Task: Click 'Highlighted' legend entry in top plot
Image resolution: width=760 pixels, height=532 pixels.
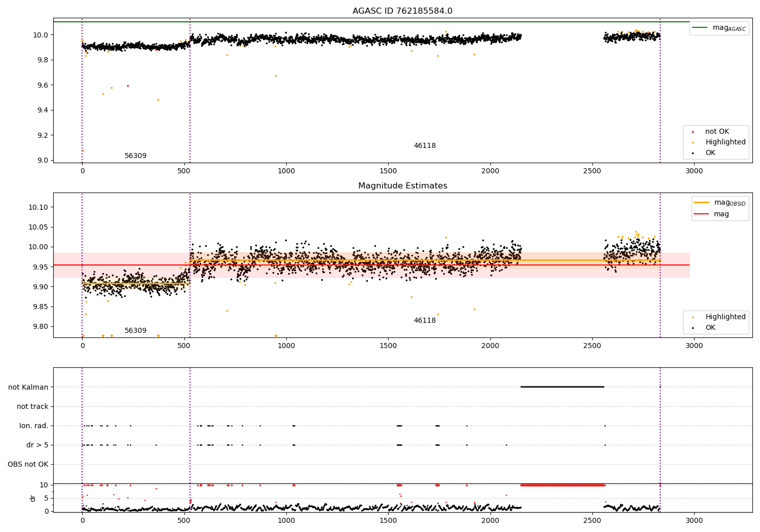Action: point(719,142)
